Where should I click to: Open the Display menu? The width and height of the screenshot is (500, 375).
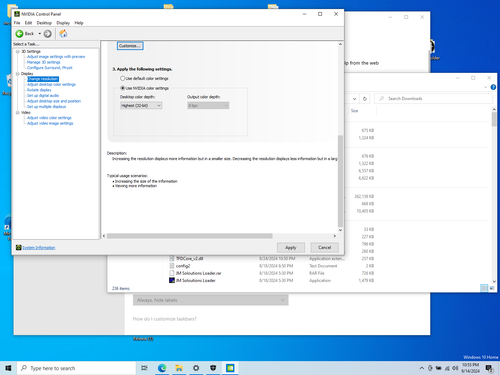pos(63,23)
